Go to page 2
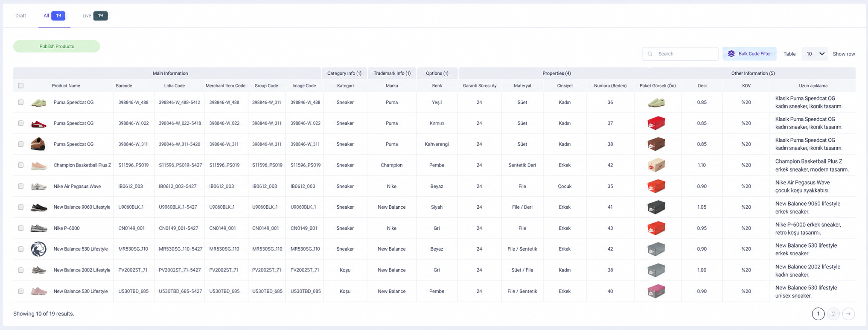Image resolution: width=868 pixels, height=330 pixels. pos(833,314)
